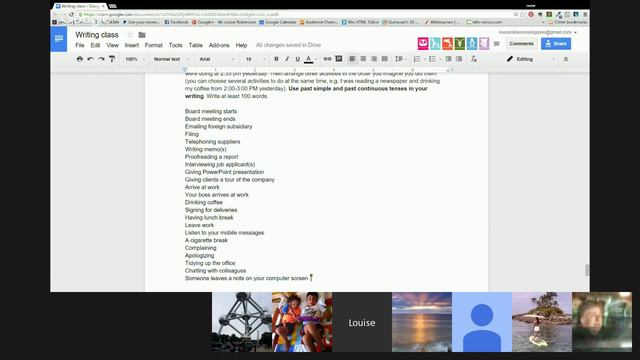Click the Insert comment toolbar icon

[x=338, y=59]
